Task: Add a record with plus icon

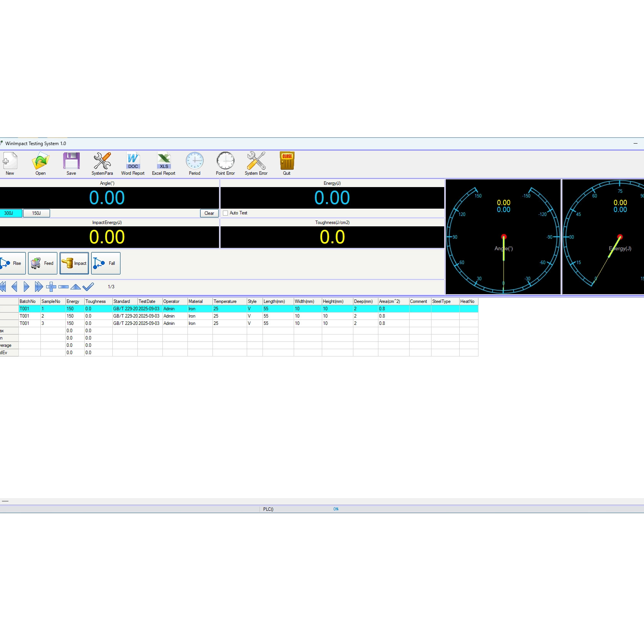Action: click(51, 286)
